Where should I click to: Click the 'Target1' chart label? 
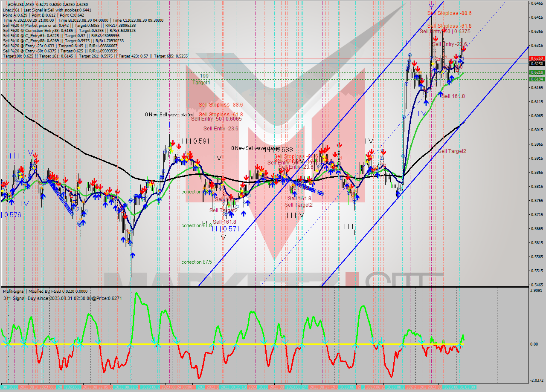click(x=201, y=82)
